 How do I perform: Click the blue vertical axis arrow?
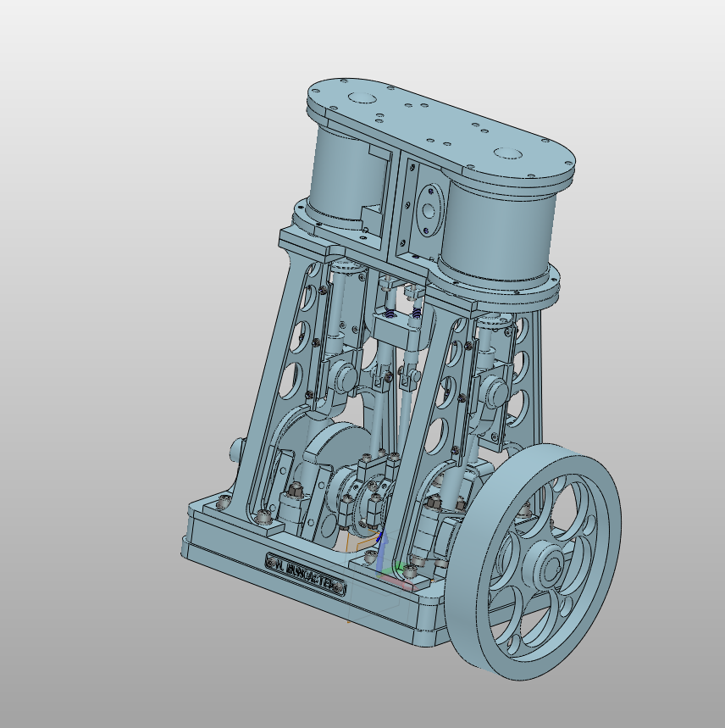[x=381, y=553]
